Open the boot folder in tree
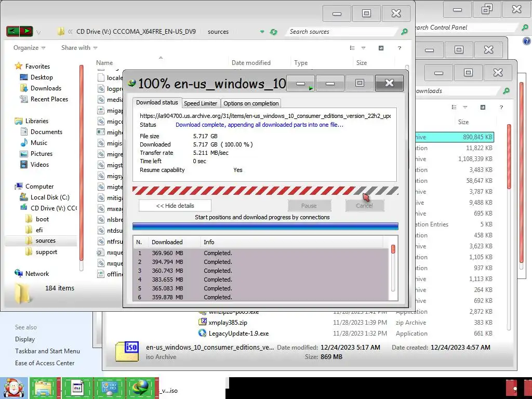The height and width of the screenshot is (399, 532). pyautogui.click(x=42, y=219)
